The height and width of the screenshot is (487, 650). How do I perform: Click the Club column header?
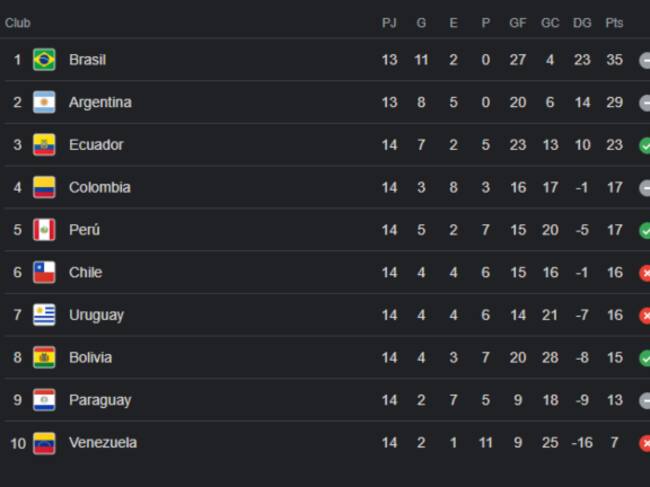[18, 23]
